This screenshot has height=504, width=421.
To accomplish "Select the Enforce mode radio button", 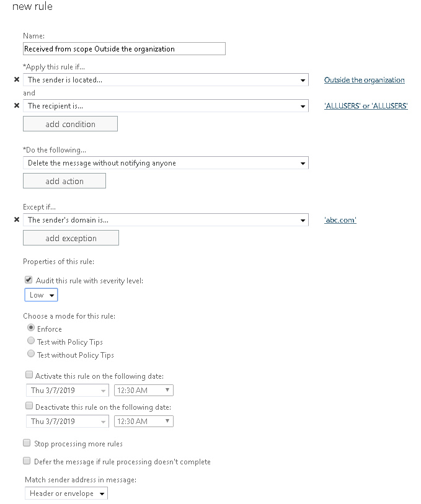I will tap(31, 329).
